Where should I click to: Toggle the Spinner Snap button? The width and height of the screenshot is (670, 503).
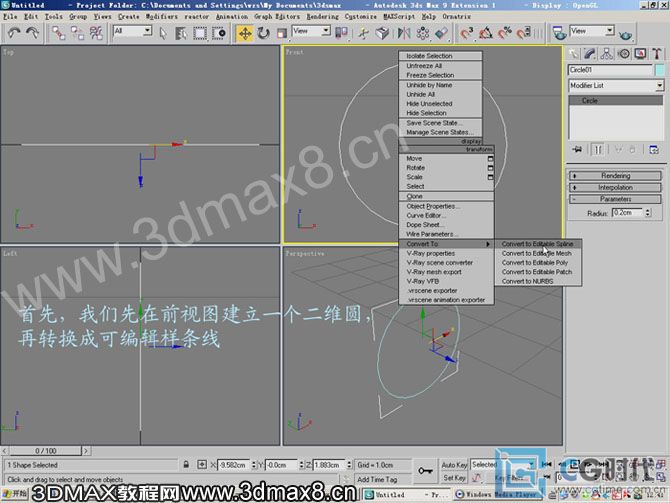pyautogui.click(x=523, y=33)
